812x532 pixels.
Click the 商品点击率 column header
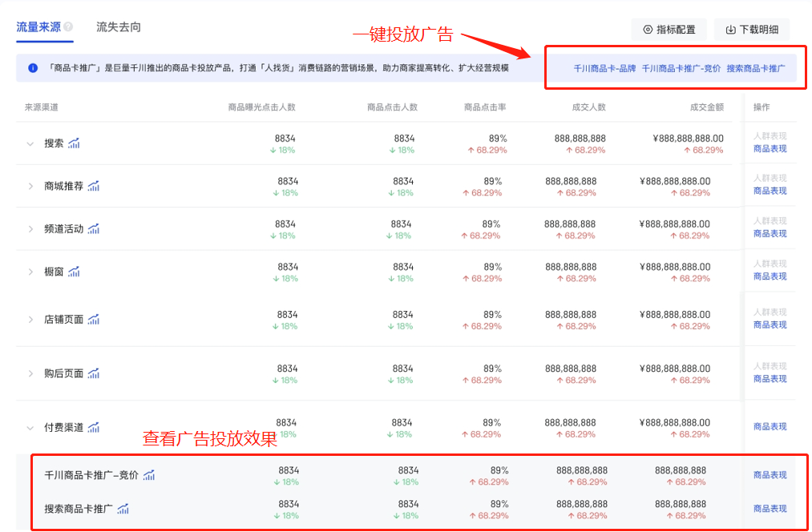[485, 107]
